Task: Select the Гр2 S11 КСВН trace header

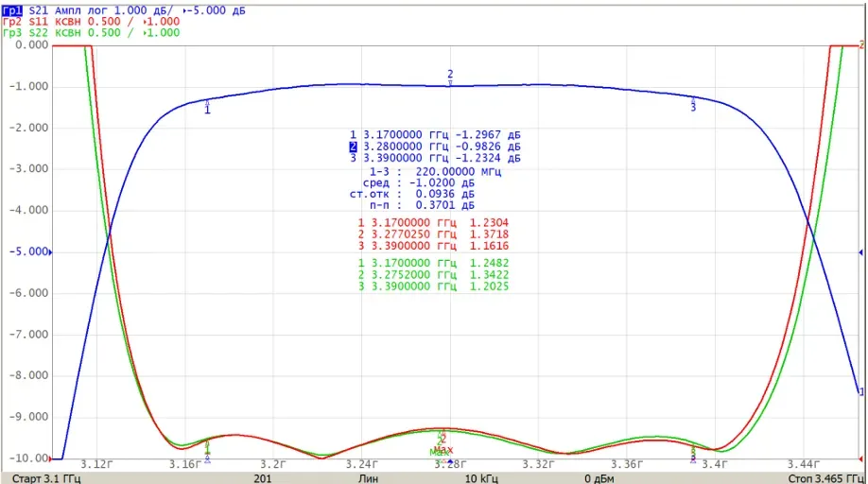Action: click(x=92, y=22)
